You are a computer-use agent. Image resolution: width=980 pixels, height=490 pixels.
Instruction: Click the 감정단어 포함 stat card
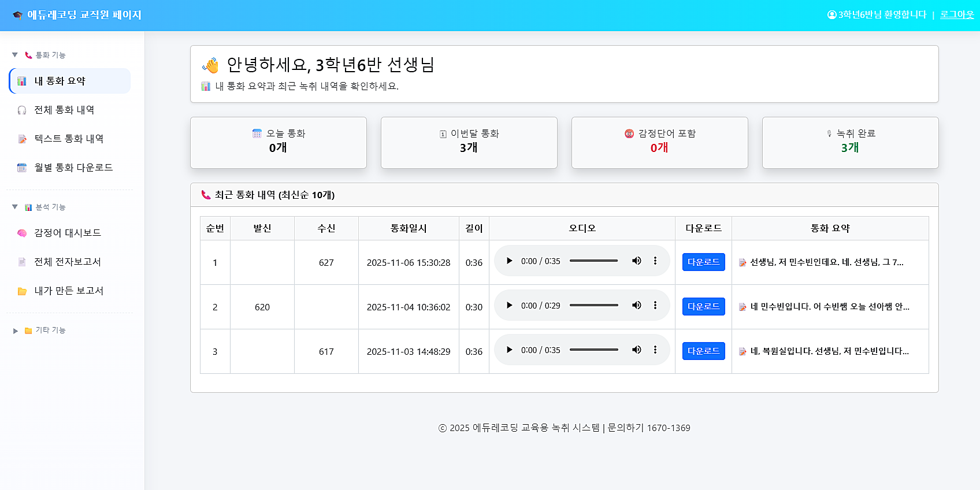[660, 143]
